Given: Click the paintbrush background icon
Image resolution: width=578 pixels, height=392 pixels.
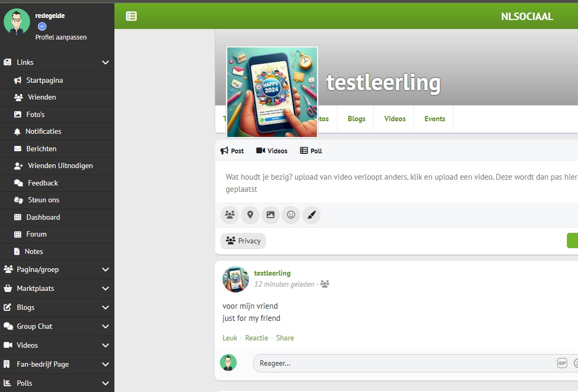Looking at the screenshot, I should [x=312, y=215].
